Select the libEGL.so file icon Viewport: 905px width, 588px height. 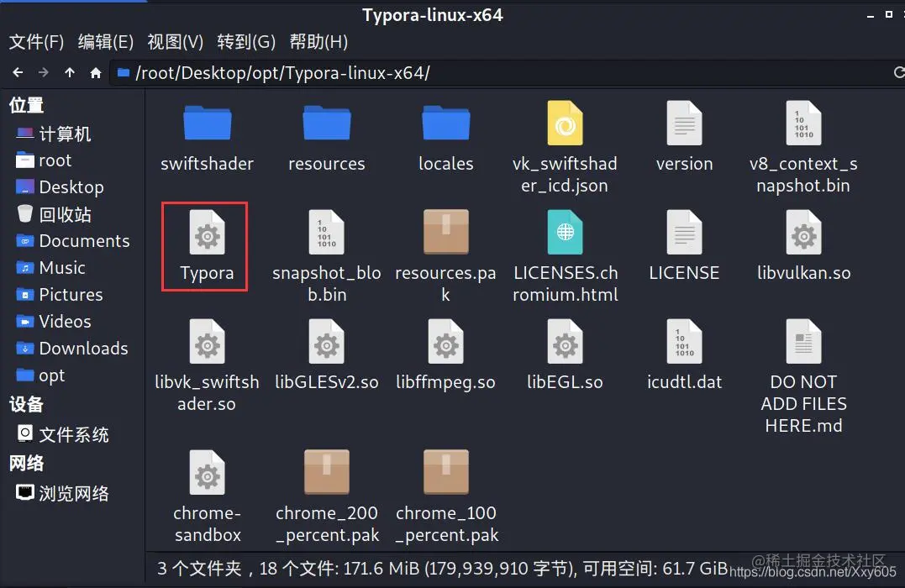pos(565,341)
